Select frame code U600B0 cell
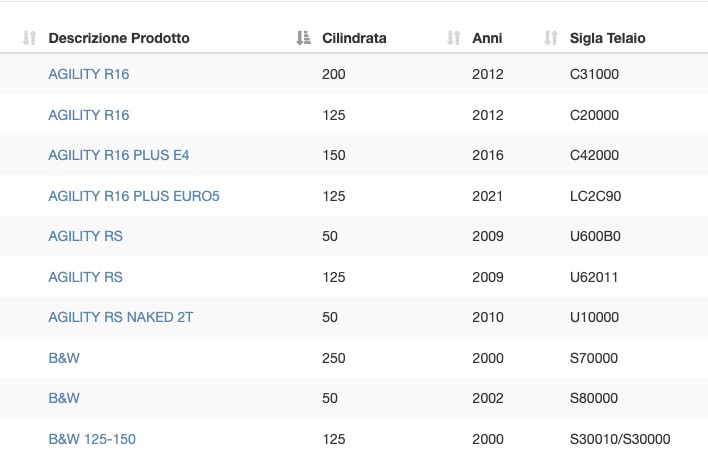Screen dimensions: 708x466 coord(595,236)
